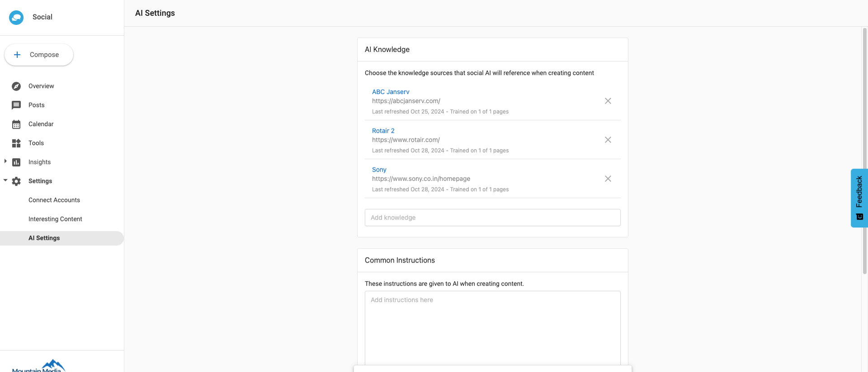The image size is (868, 372).
Task: Click the Overview compass icon
Action: [16, 86]
